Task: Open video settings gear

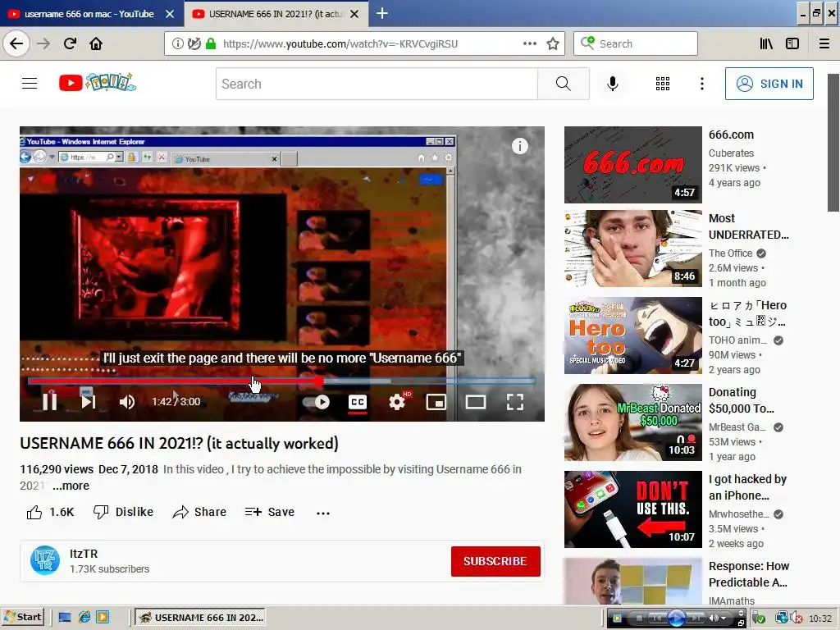Action: coord(397,402)
